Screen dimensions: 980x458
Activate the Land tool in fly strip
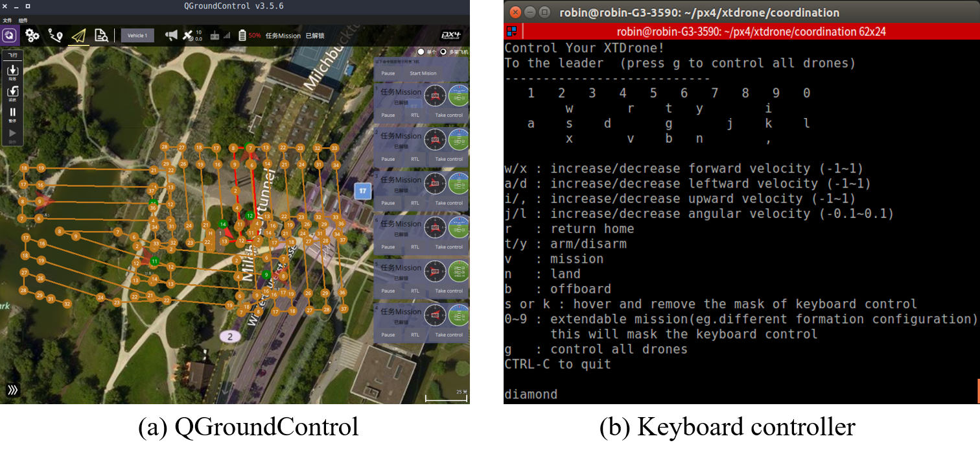click(12, 72)
